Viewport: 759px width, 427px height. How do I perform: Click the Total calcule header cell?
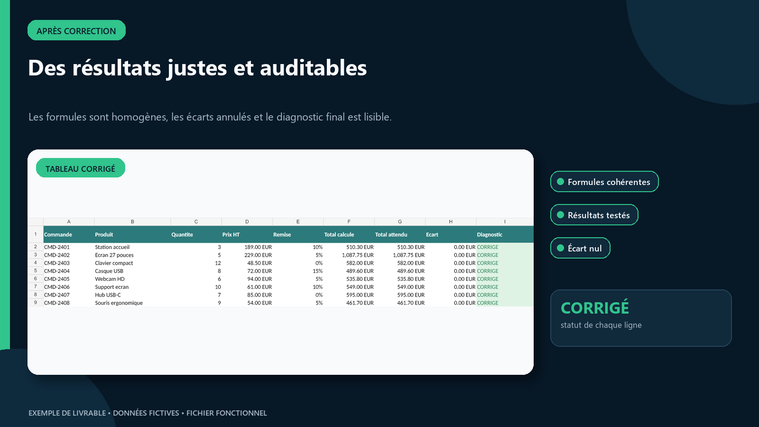coord(349,234)
